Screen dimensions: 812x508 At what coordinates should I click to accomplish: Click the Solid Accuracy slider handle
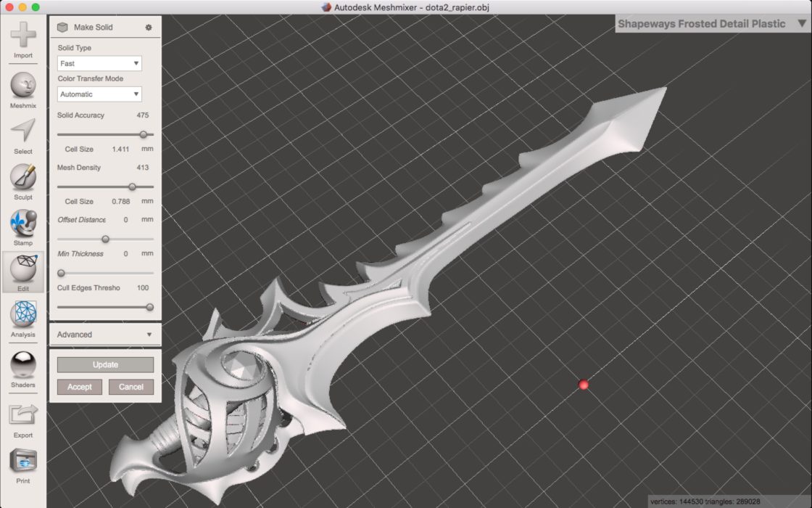click(x=144, y=134)
